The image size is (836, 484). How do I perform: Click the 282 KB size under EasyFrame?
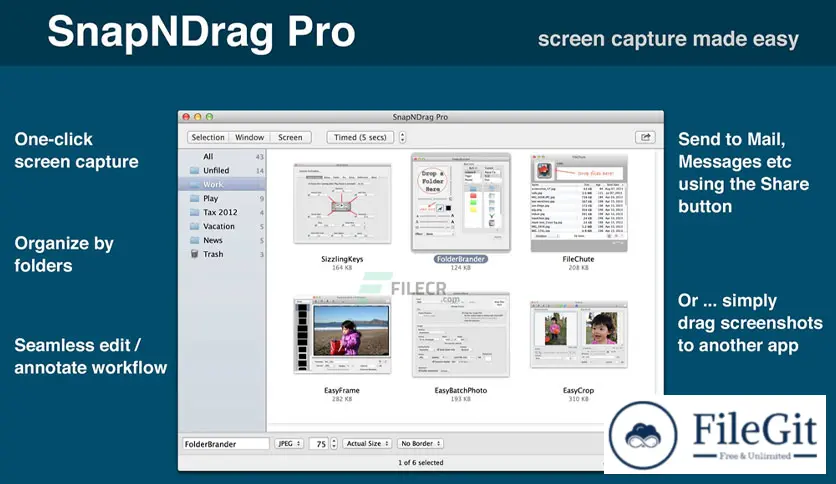coord(342,399)
